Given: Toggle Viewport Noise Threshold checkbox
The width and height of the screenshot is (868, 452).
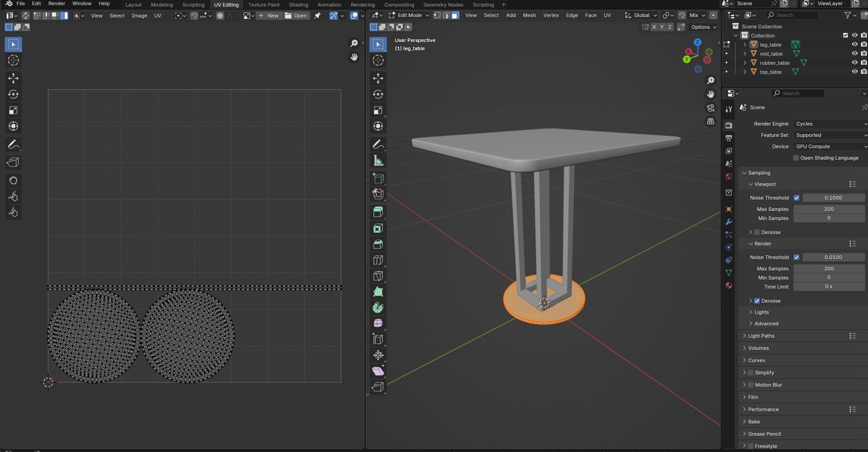Looking at the screenshot, I should [x=797, y=198].
